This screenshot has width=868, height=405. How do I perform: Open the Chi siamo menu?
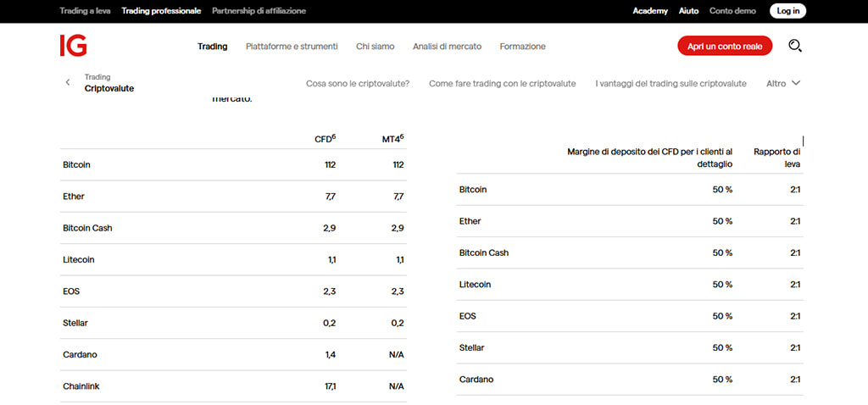[376, 47]
